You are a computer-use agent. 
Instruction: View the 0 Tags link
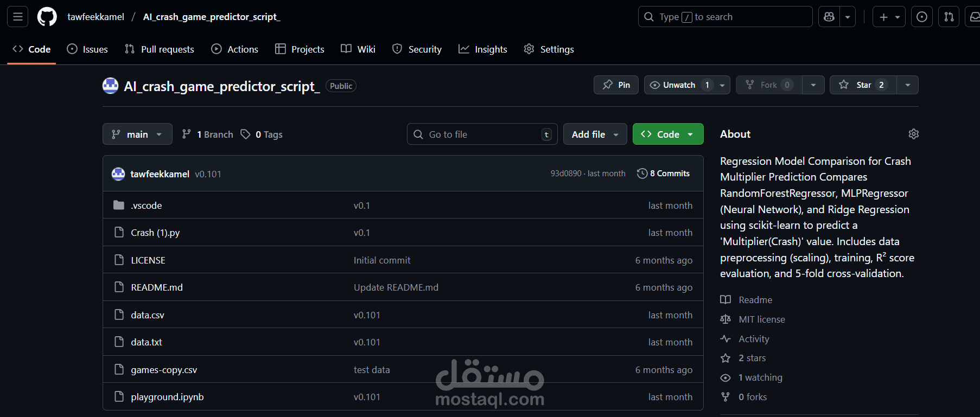click(x=262, y=134)
